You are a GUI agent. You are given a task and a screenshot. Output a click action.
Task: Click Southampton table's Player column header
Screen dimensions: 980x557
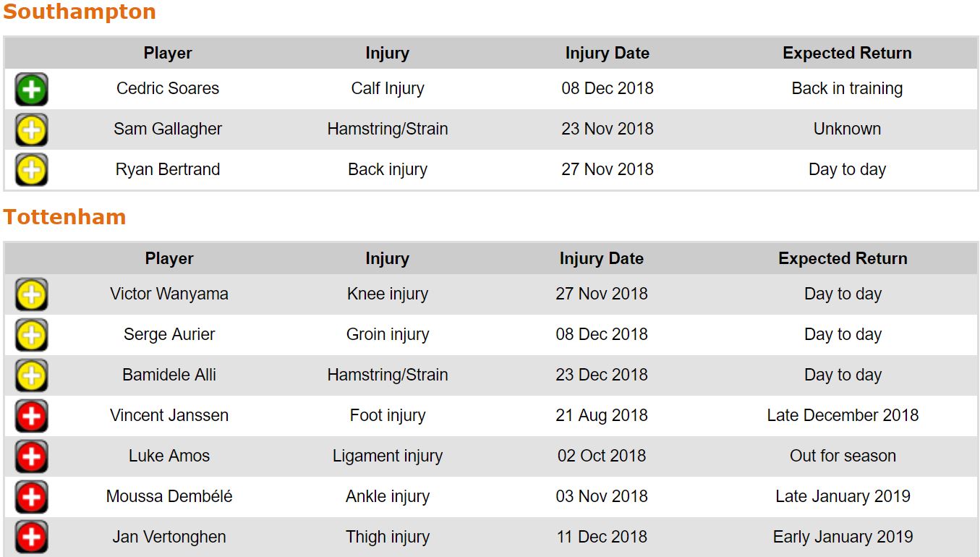point(168,54)
